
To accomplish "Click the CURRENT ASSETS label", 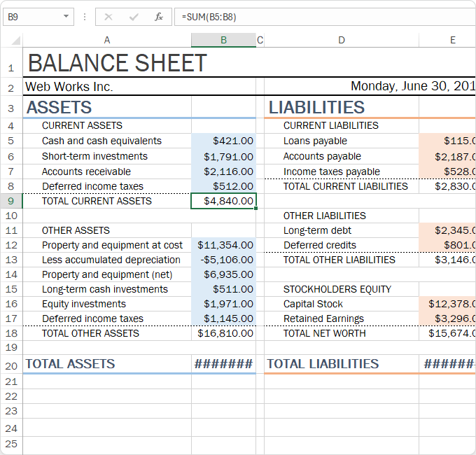I will tap(82, 125).
